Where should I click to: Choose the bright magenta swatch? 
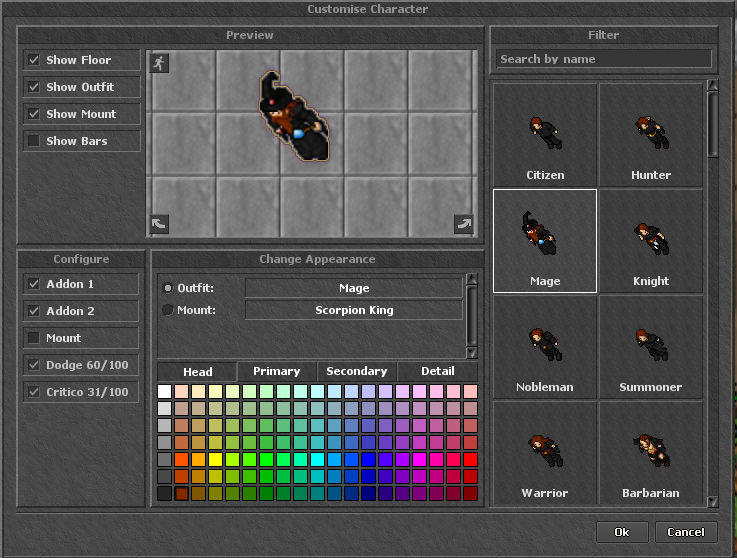pos(419,459)
